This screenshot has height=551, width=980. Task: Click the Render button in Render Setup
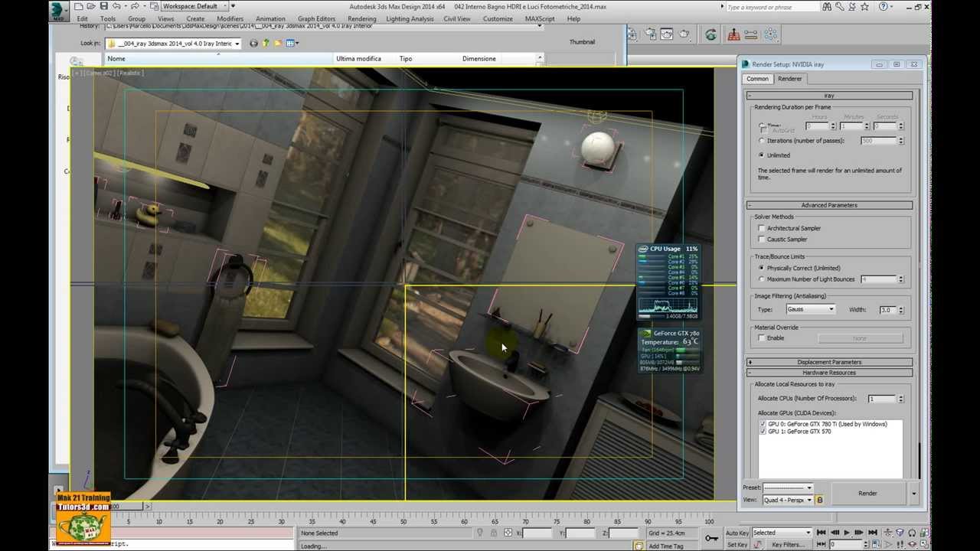pyautogui.click(x=867, y=494)
